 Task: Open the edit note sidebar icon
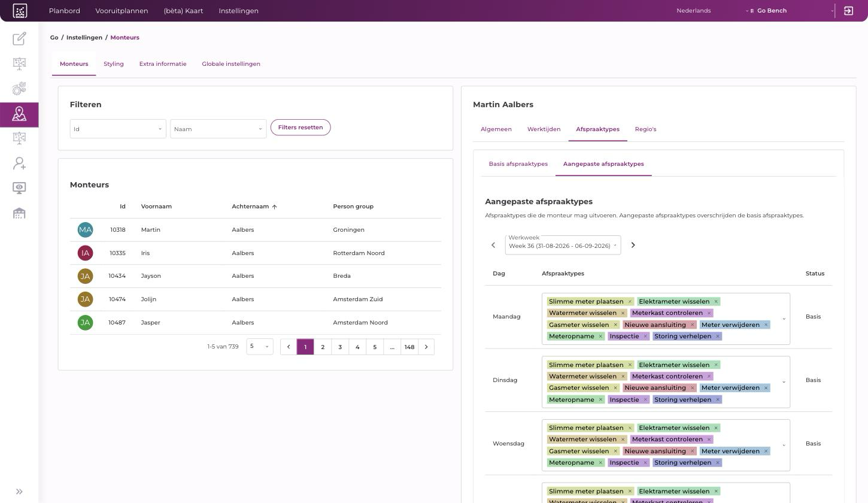(19, 38)
